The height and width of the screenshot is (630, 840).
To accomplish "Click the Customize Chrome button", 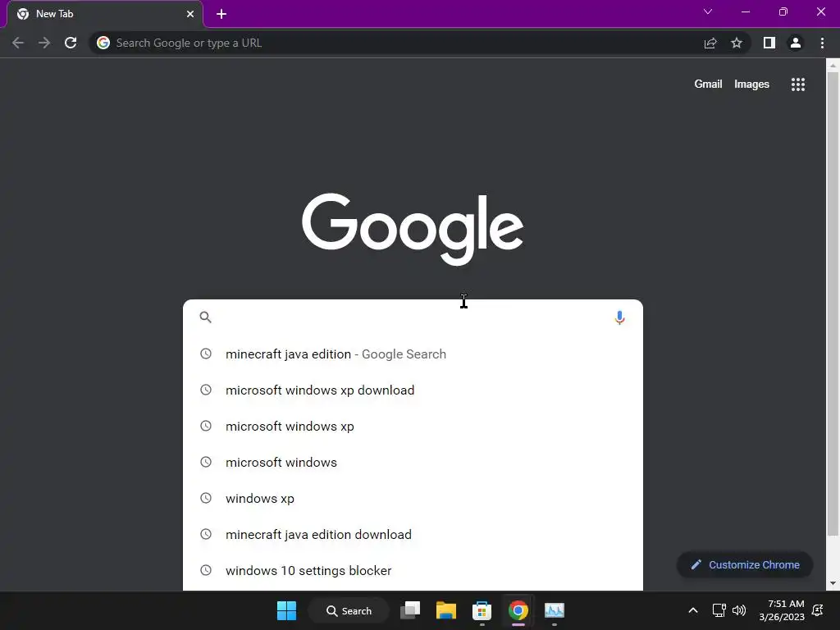I will coord(745,564).
